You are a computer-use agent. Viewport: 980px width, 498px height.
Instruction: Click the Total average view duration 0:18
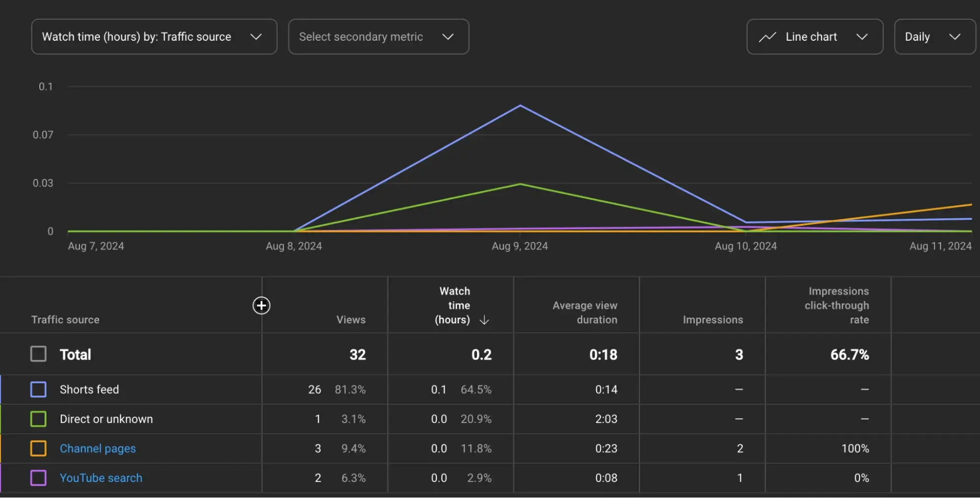(603, 355)
